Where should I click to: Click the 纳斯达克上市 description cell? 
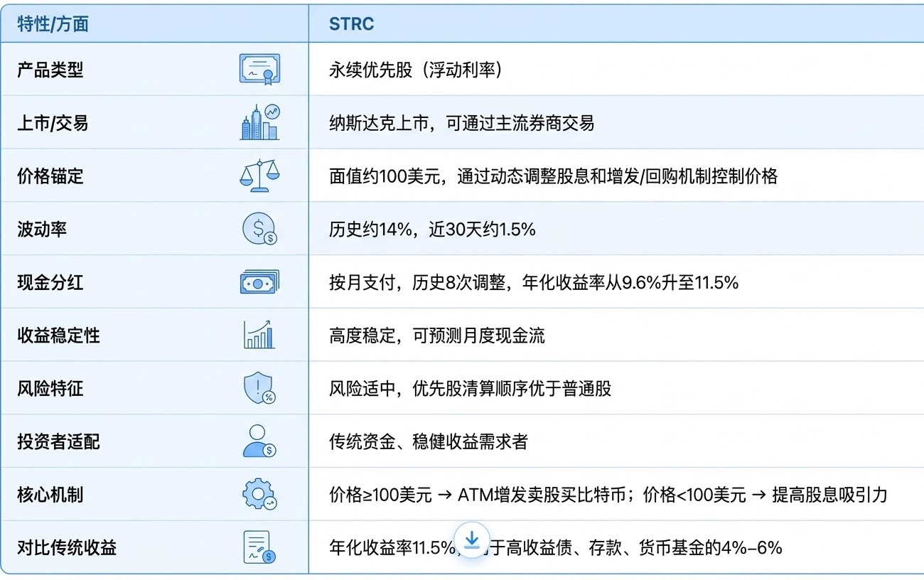pos(461,123)
